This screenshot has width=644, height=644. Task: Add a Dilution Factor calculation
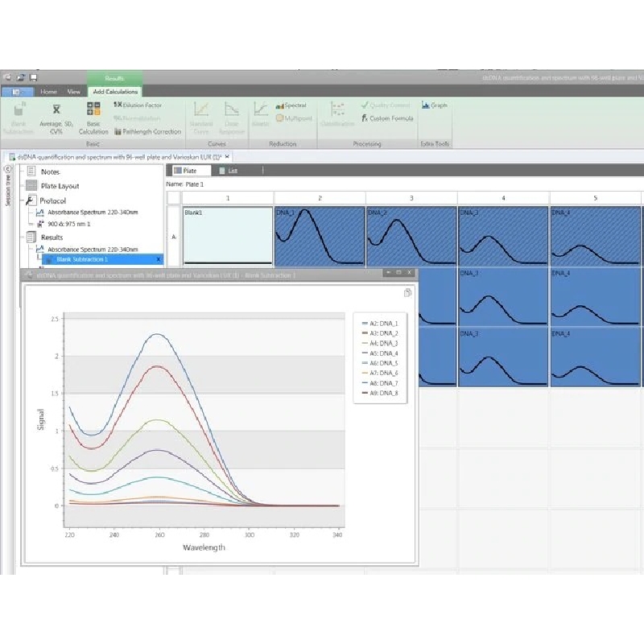138,105
